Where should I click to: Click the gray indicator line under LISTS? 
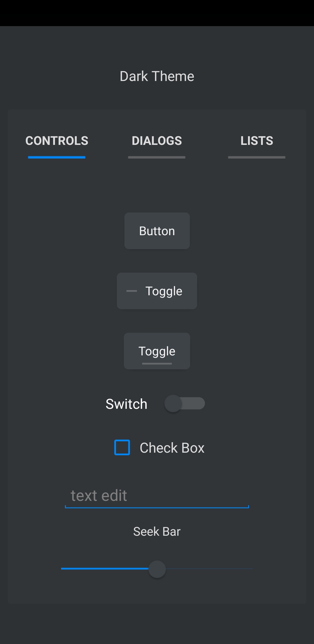(x=257, y=157)
